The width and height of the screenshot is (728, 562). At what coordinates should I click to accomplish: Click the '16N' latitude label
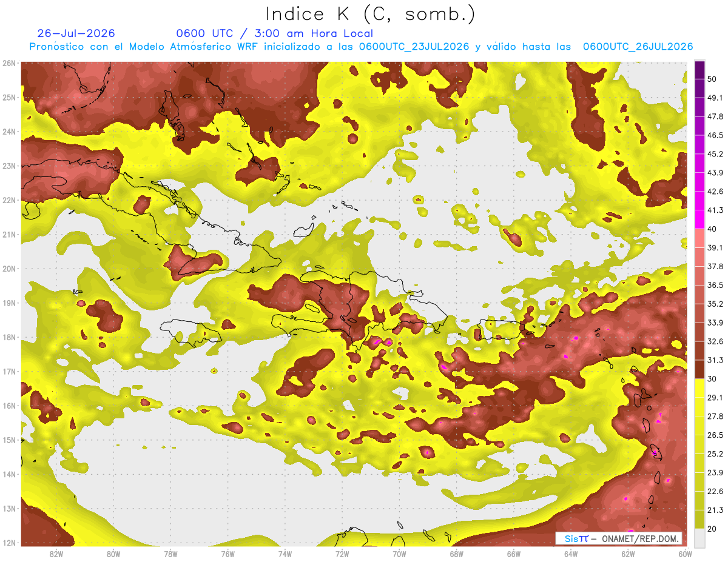(9, 406)
